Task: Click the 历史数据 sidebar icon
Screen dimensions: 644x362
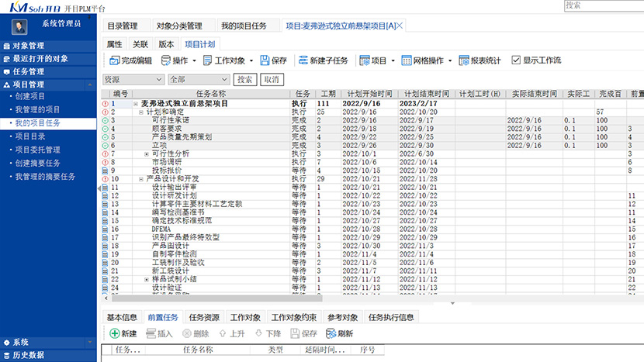Action: pos(6,356)
